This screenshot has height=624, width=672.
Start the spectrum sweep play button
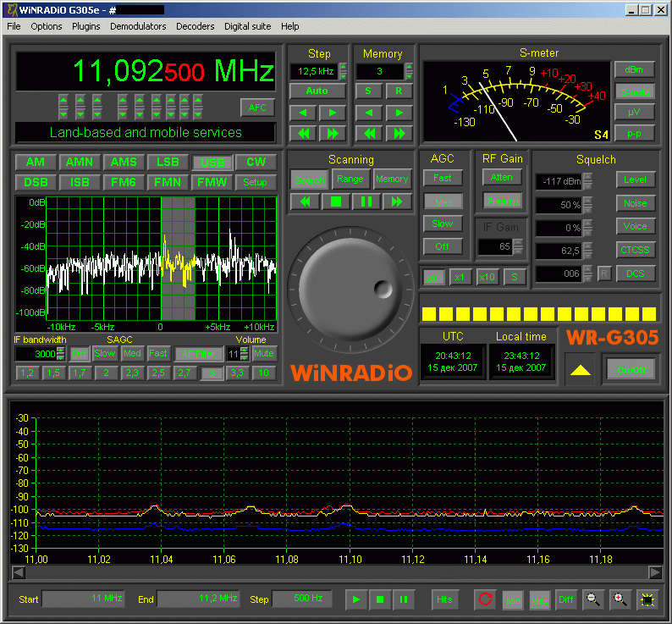tap(356, 599)
